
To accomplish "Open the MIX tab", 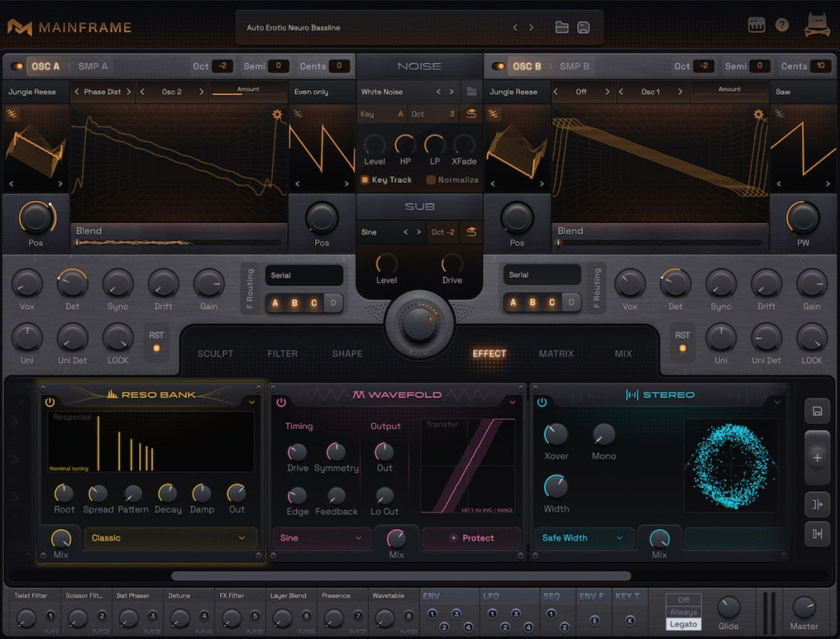I will click(x=623, y=354).
